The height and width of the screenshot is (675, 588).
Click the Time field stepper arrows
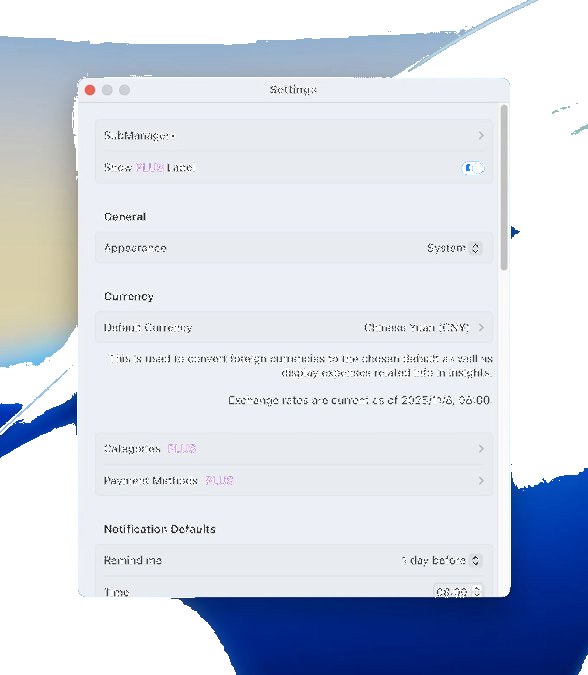pos(477,591)
